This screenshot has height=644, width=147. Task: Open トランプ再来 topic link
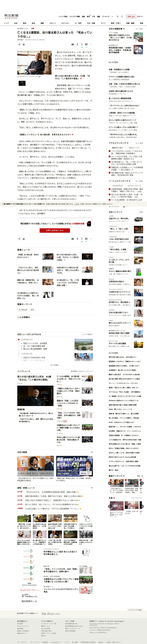63,17
